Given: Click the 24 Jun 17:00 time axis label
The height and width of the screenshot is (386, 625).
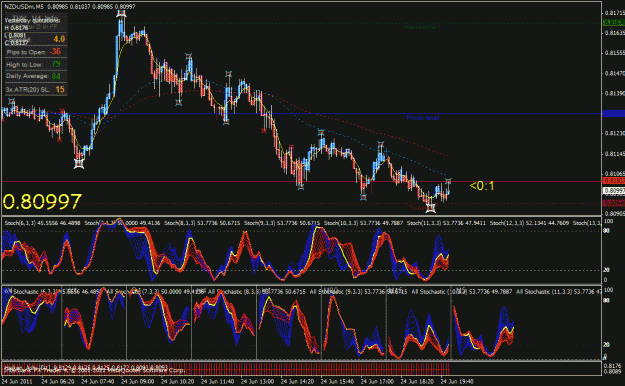Looking at the screenshot, I should click(x=377, y=381).
